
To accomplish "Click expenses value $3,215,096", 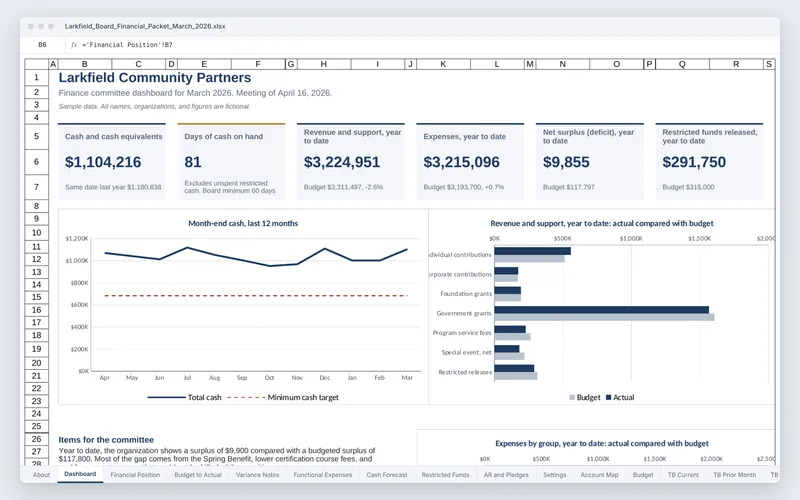I will (x=461, y=162).
